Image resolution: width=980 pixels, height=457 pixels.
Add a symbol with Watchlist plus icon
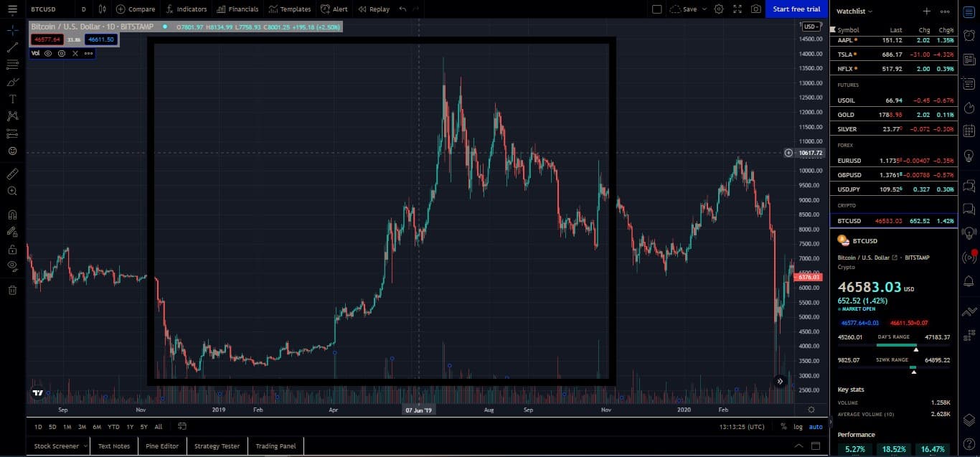[x=926, y=11]
